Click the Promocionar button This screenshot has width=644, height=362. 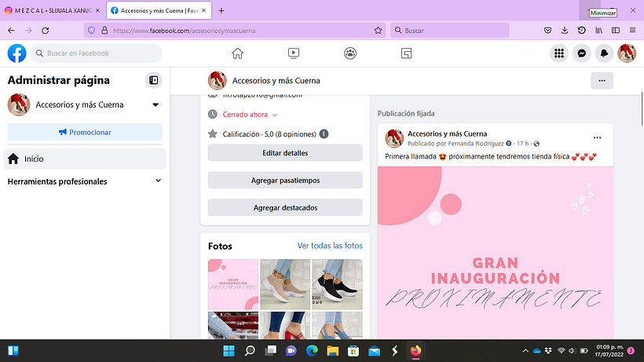pyautogui.click(x=85, y=132)
